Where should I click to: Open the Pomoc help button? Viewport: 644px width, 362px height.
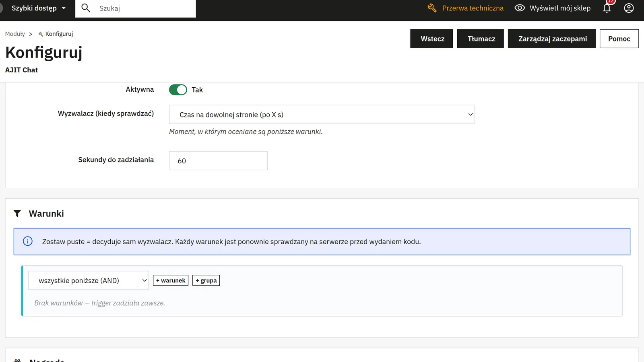pyautogui.click(x=619, y=39)
